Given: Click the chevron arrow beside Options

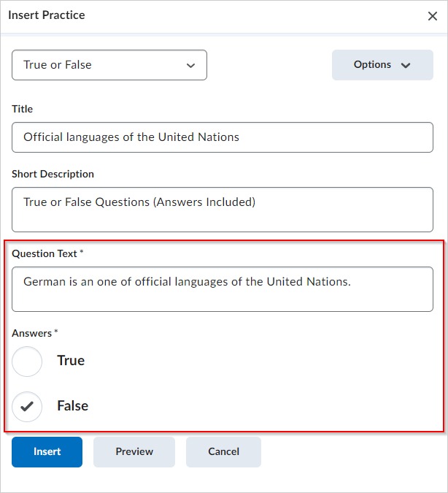Looking at the screenshot, I should tap(406, 66).
